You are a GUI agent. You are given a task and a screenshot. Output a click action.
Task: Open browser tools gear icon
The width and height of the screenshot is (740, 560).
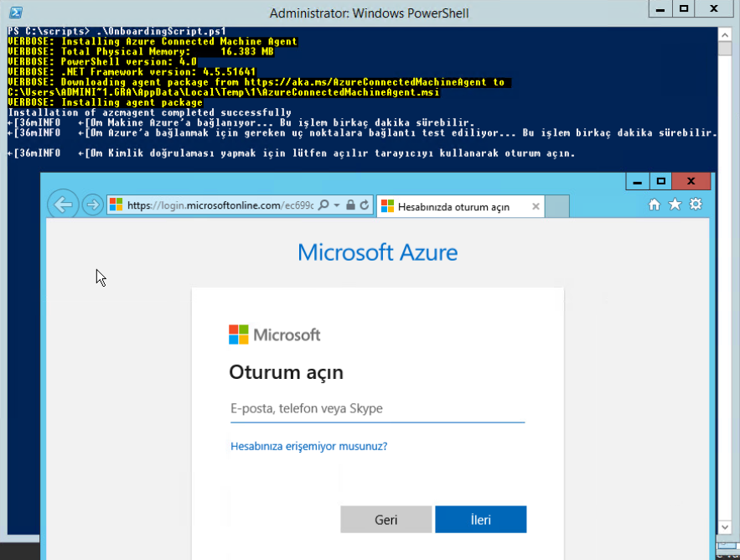pyautogui.click(x=696, y=204)
